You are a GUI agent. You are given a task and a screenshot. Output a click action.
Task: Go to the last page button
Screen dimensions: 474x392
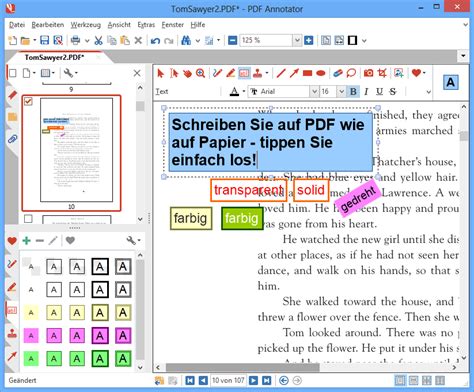click(267, 380)
